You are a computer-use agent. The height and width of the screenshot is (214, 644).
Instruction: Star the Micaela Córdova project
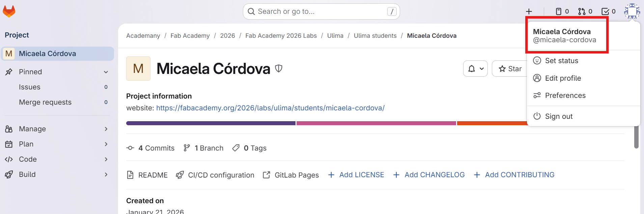(510, 69)
